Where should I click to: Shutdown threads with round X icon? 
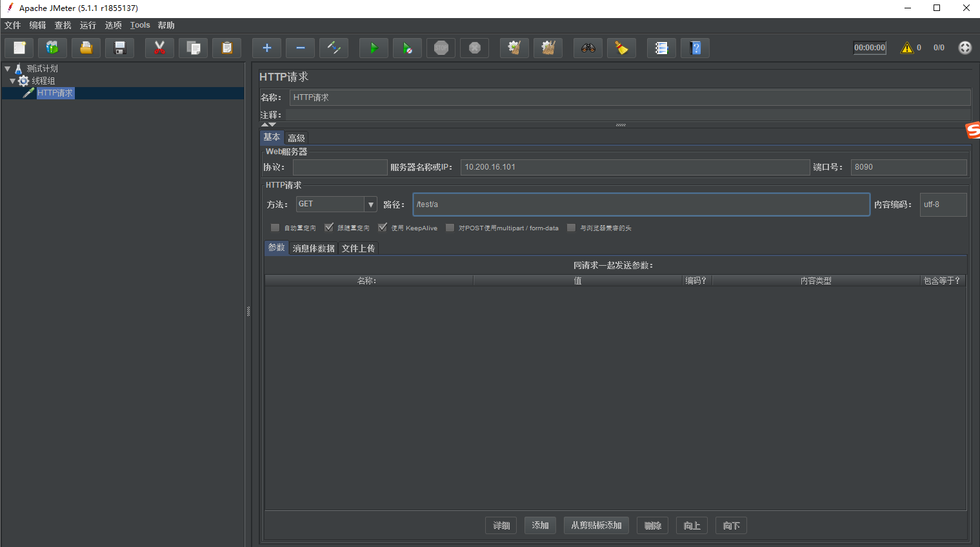pyautogui.click(x=475, y=48)
